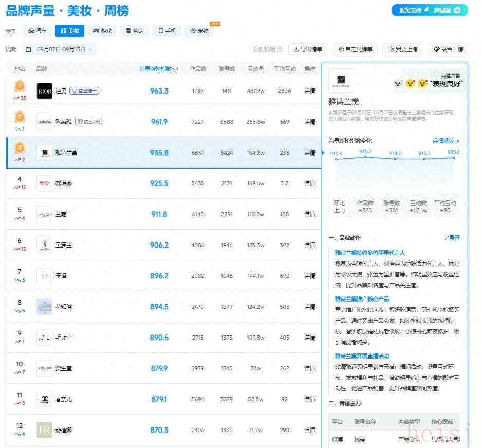The width and height of the screenshot is (481, 448).
Task: Open the 宠物 category tab
Action: click(199, 31)
